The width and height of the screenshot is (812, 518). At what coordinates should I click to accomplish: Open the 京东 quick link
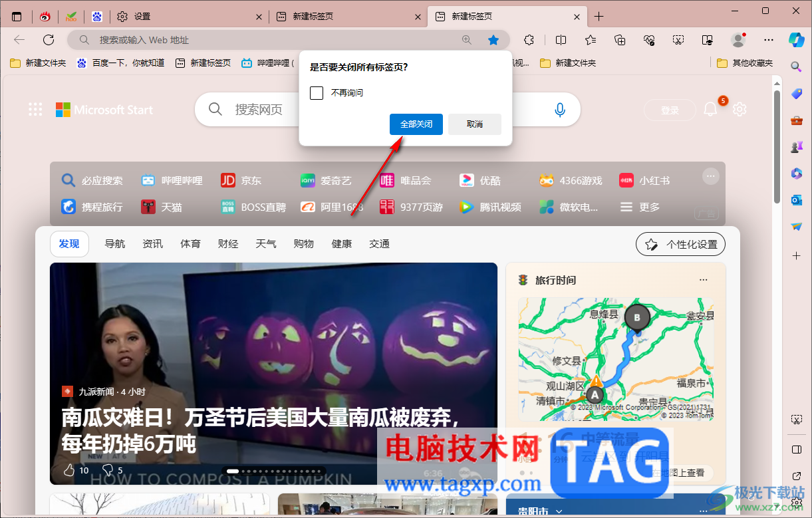[241, 180]
